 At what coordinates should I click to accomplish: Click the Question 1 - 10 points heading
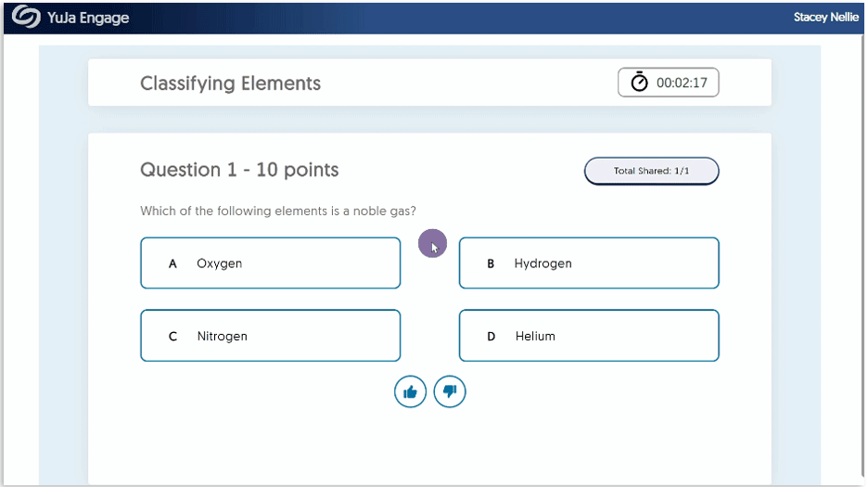point(239,170)
